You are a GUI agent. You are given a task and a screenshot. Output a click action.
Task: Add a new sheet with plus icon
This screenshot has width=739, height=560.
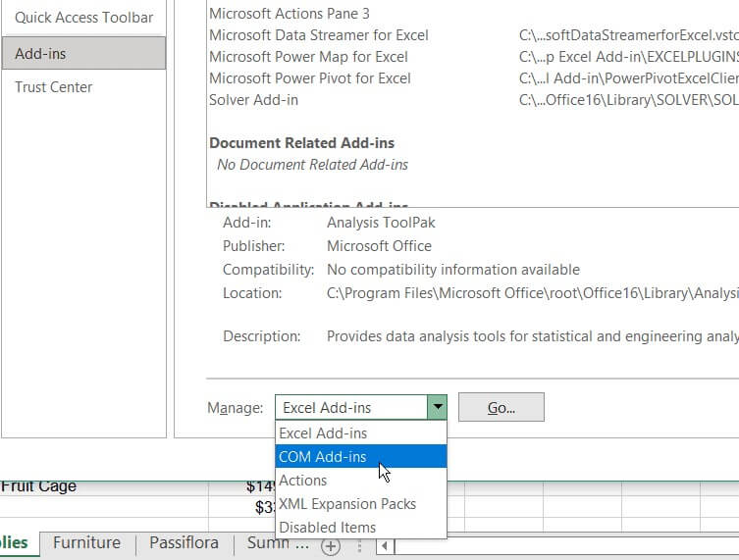tap(331, 546)
